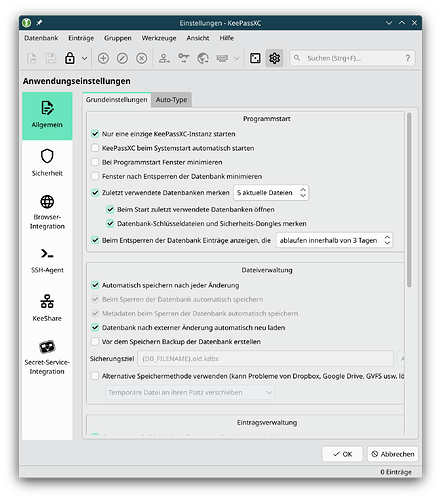Click the OK button

[342, 454]
